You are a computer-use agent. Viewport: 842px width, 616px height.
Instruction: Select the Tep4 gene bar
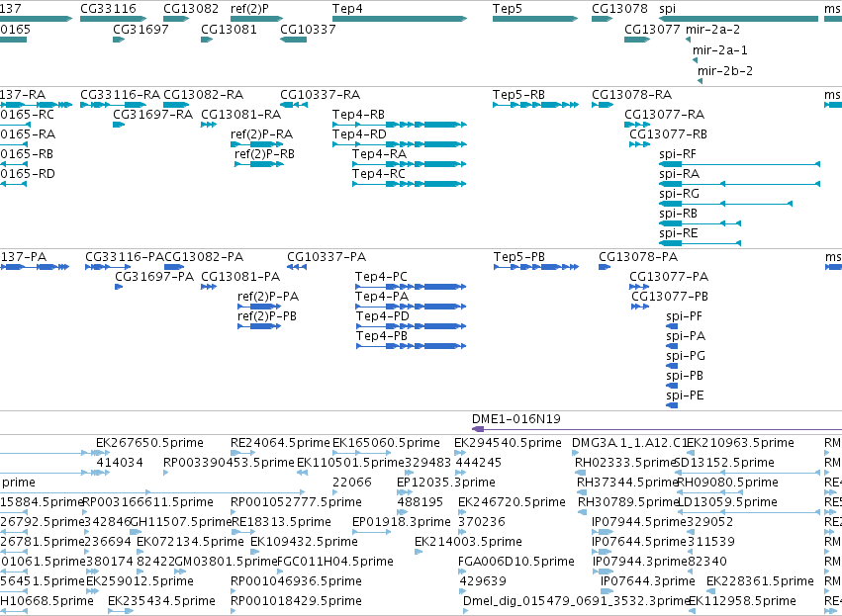tap(400, 19)
